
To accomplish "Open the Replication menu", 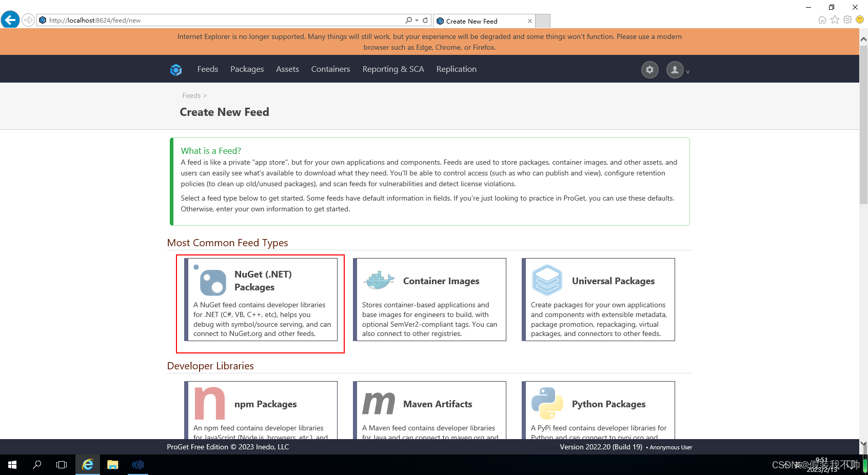I will tap(456, 69).
